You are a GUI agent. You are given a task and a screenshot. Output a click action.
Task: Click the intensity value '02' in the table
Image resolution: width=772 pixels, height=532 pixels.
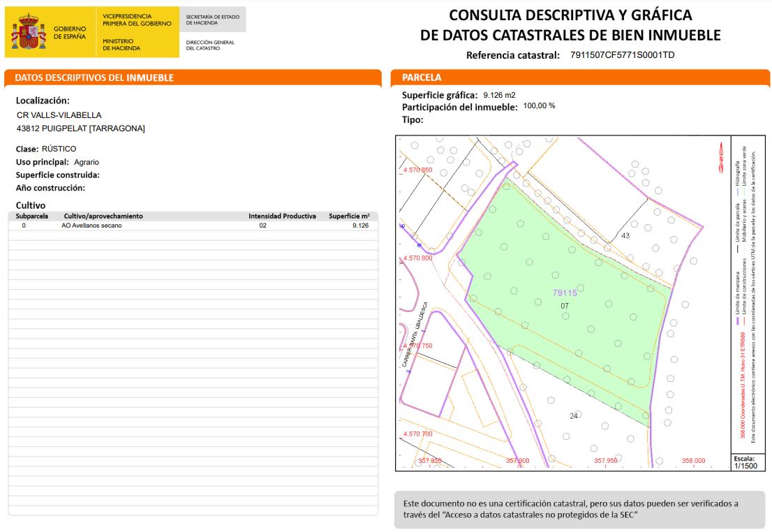(263, 226)
